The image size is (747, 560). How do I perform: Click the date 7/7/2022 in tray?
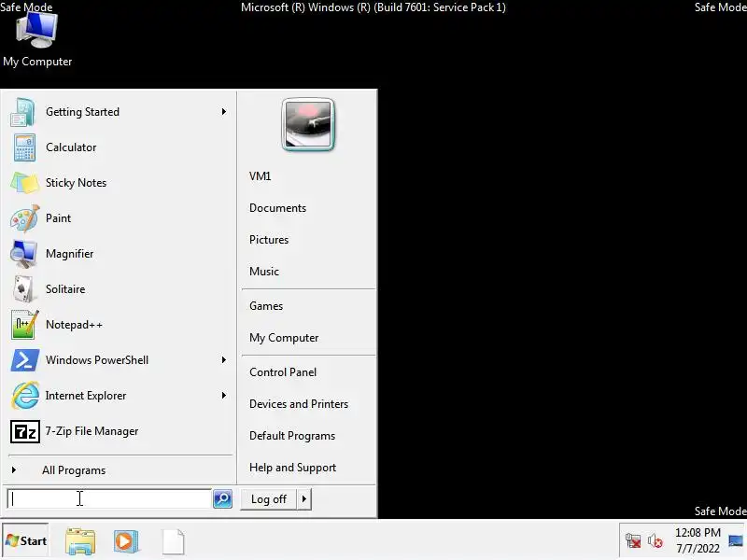[698, 549]
